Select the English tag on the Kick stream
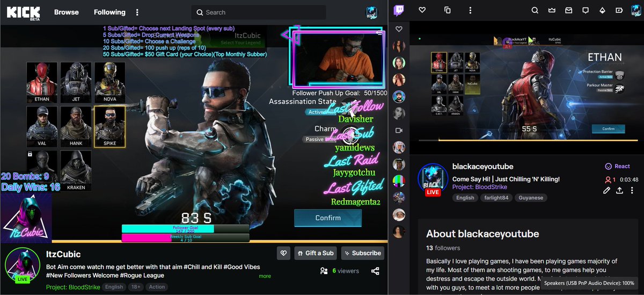The image size is (644, 295). (x=114, y=287)
